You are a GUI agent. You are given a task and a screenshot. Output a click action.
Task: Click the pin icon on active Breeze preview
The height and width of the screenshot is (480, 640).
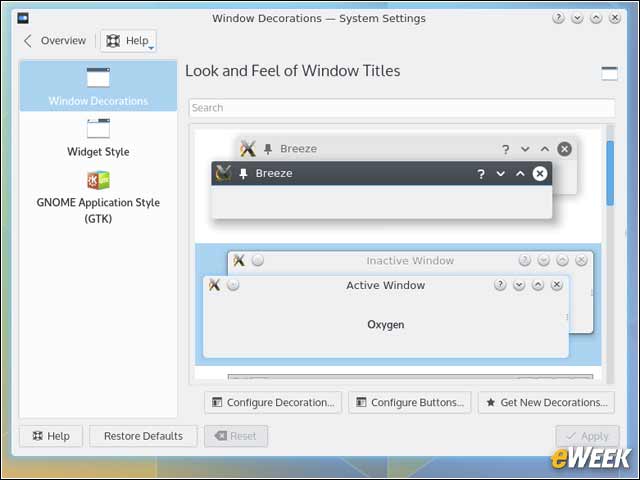pos(243,173)
